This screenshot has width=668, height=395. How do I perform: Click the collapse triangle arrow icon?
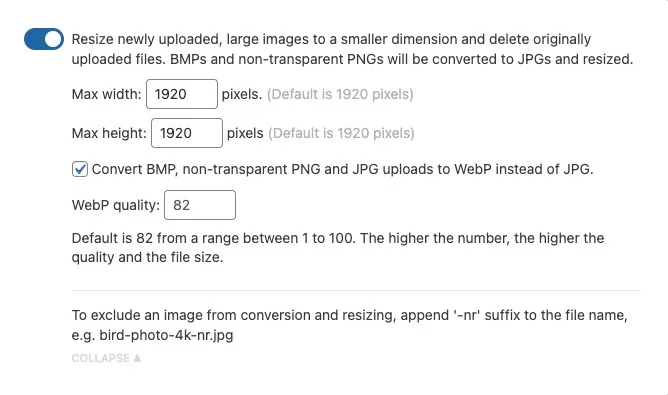[137, 358]
